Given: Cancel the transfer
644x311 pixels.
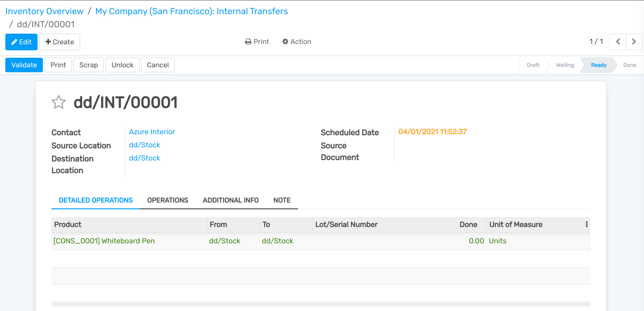Looking at the screenshot, I should click(x=158, y=65).
